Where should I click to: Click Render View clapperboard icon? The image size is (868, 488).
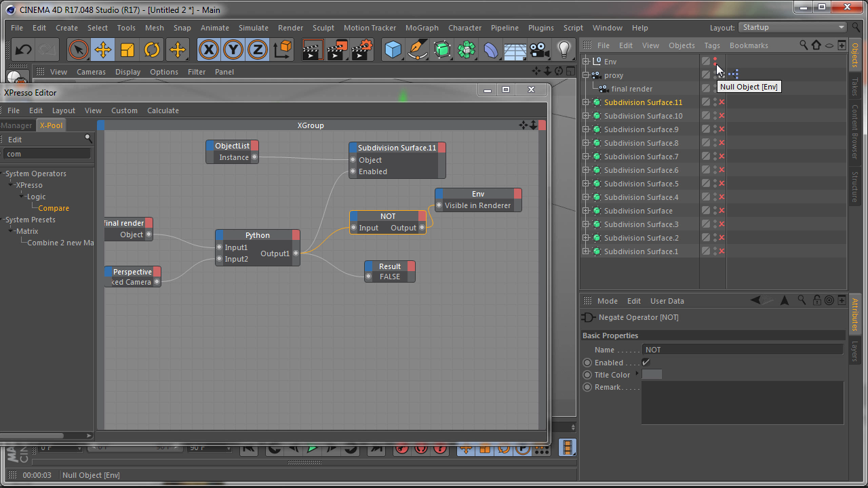[x=313, y=49]
